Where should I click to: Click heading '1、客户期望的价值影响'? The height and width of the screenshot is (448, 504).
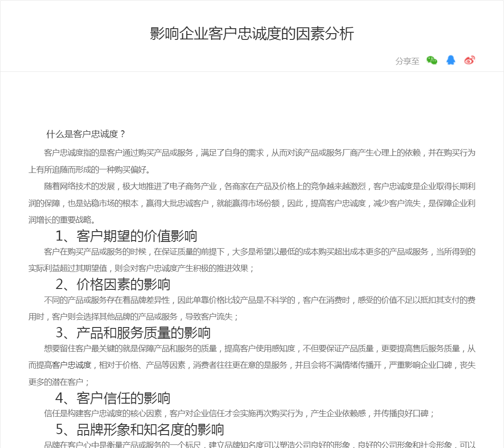[126, 236]
